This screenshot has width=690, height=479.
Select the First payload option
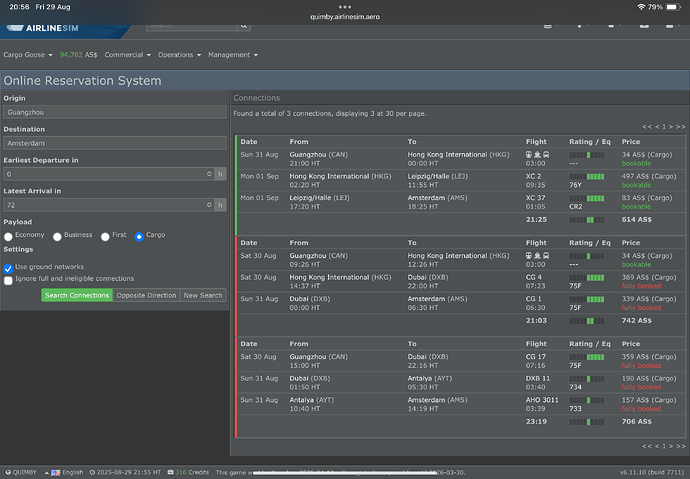(x=105, y=236)
